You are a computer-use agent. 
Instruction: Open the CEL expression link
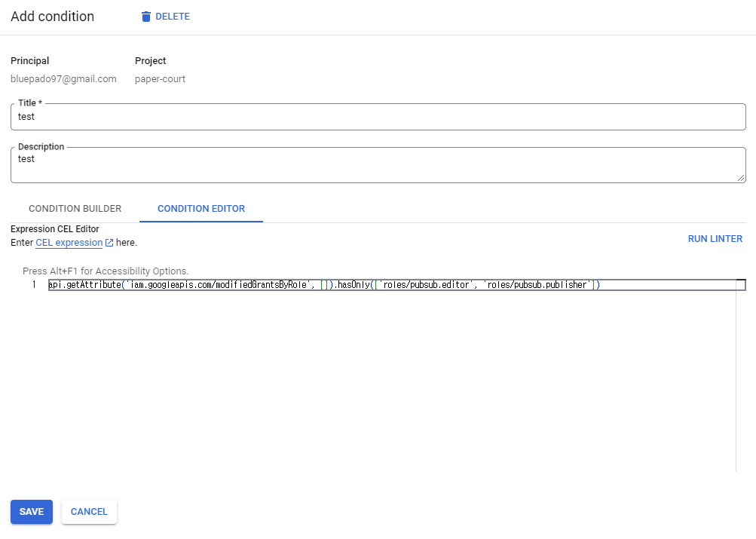(x=69, y=243)
